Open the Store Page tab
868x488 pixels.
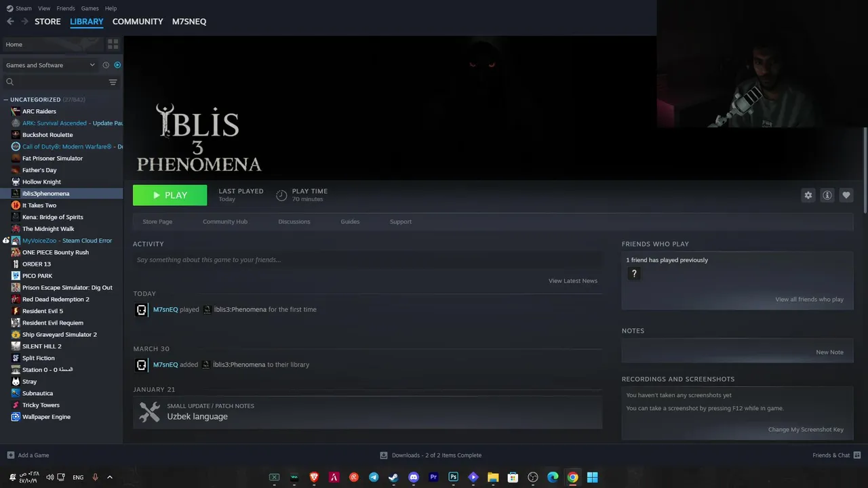(157, 222)
